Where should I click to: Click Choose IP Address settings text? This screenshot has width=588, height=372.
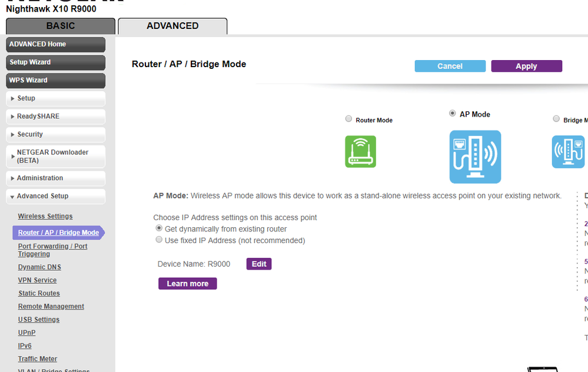coord(235,218)
